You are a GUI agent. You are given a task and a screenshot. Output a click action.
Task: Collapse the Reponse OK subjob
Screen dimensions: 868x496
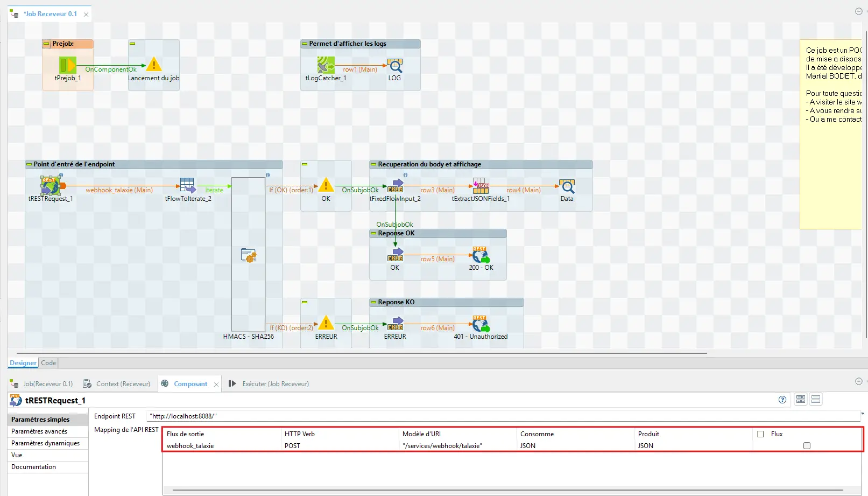(x=372, y=233)
